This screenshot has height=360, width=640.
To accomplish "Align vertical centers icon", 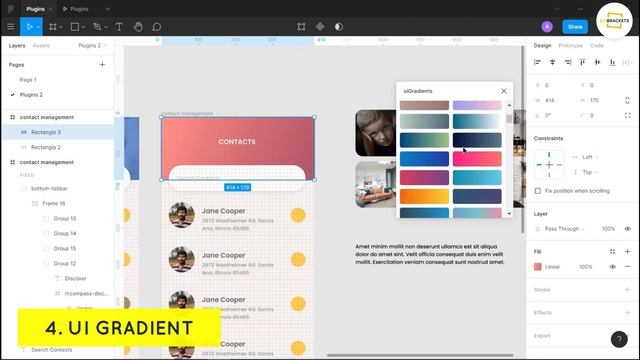I will point(597,62).
